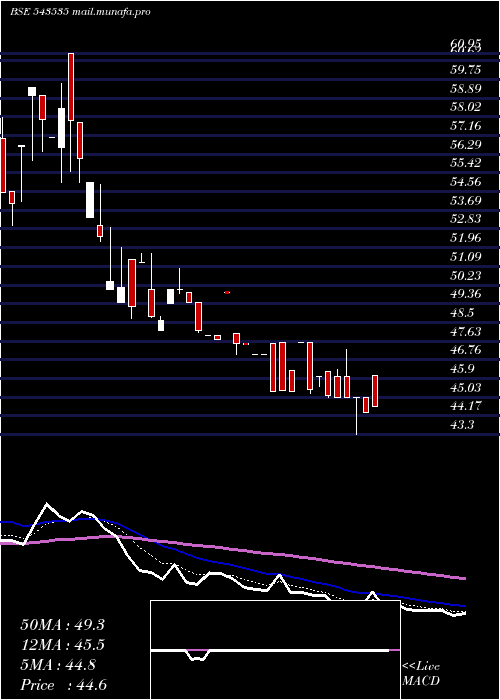Screen dimensions: 500x700
Task: Click the <<Live MACD label
Action: [x=421, y=674]
